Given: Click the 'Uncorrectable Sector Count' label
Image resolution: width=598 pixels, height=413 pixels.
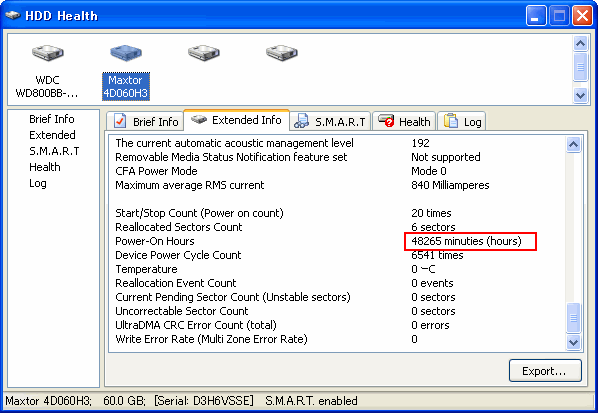Looking at the screenshot, I should [x=182, y=311].
